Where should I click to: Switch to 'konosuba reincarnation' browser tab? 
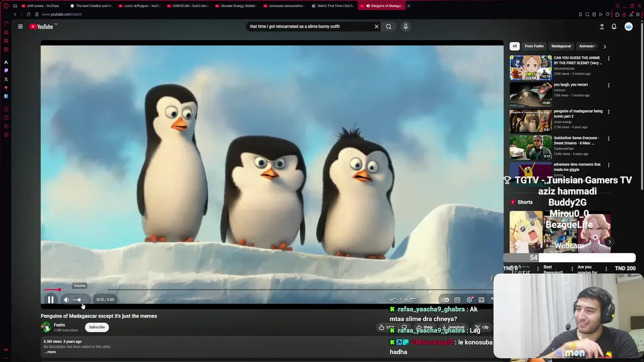[x=284, y=6]
